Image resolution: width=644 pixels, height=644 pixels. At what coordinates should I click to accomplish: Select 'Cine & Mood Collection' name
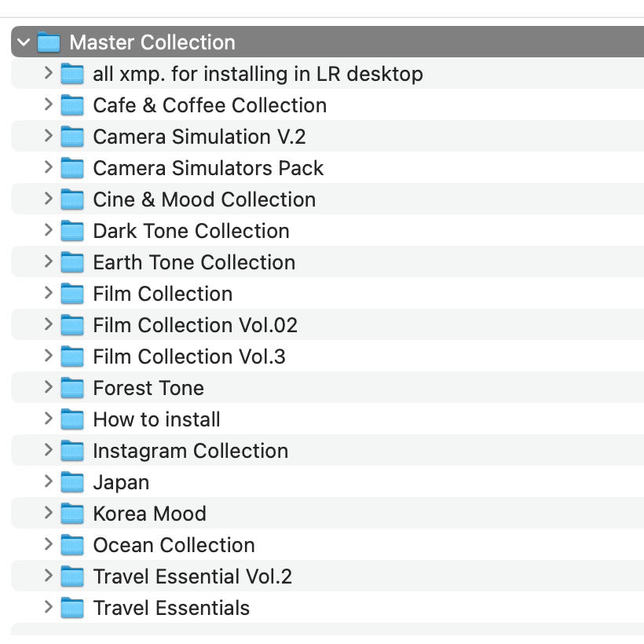tap(204, 199)
